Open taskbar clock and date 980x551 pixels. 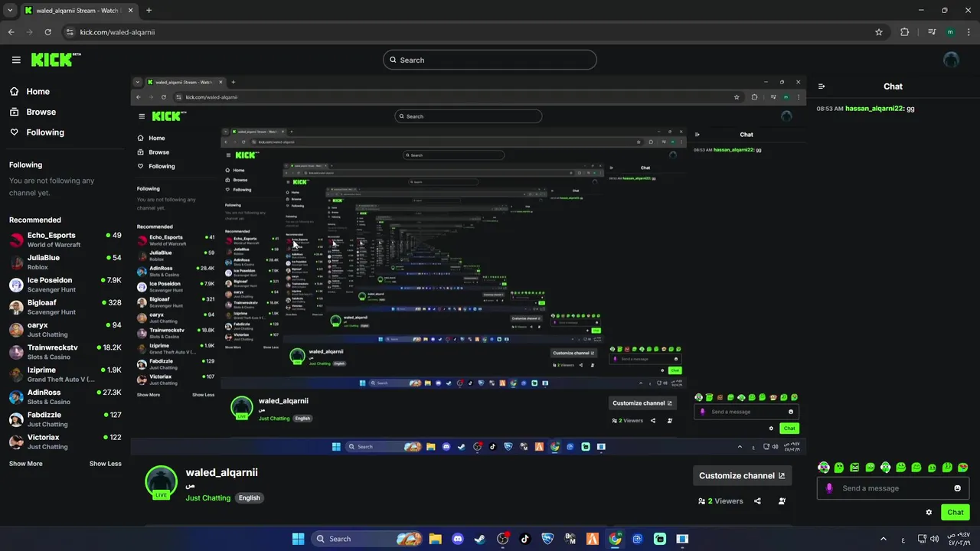(x=959, y=539)
